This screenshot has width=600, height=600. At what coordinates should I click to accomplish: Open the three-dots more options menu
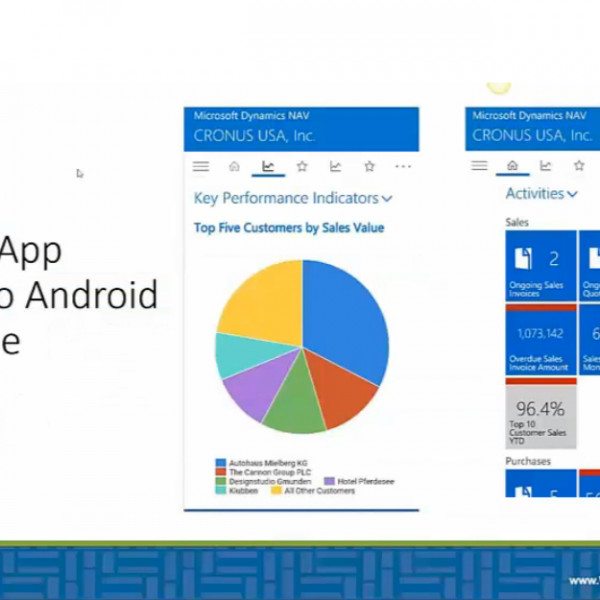click(403, 166)
